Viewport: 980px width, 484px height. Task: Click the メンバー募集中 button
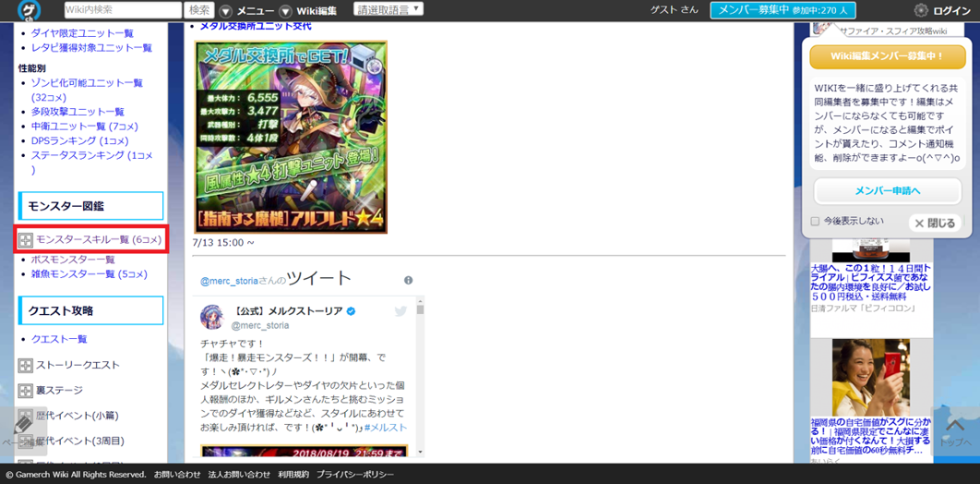point(783,11)
